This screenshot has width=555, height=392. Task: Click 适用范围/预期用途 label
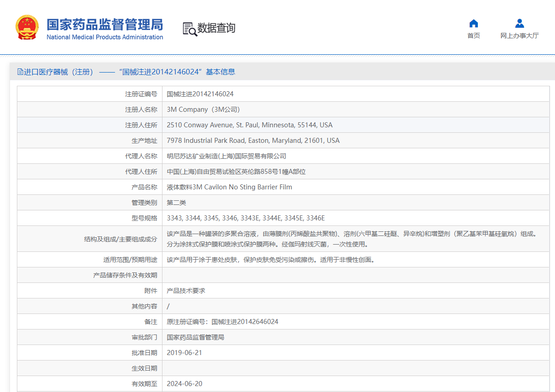pyautogui.click(x=131, y=260)
